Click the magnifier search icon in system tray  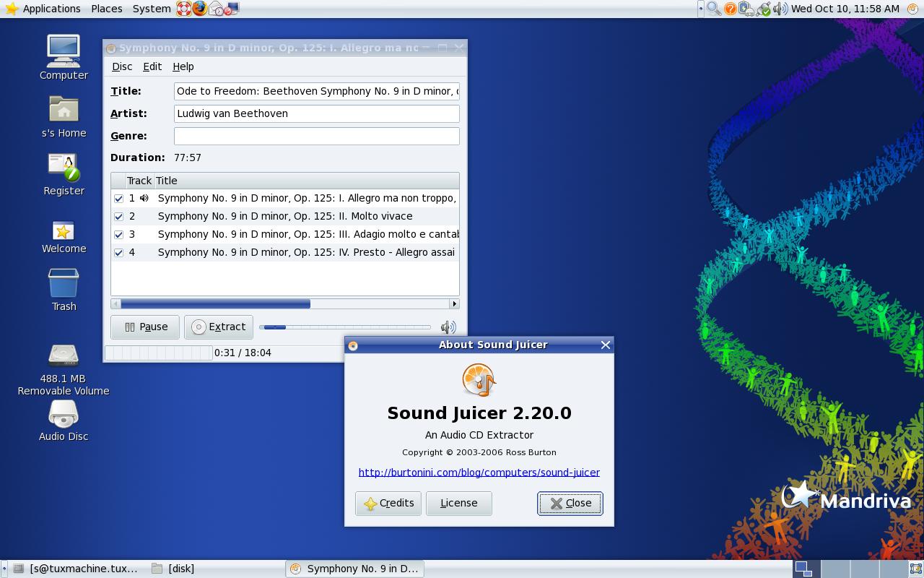713,9
